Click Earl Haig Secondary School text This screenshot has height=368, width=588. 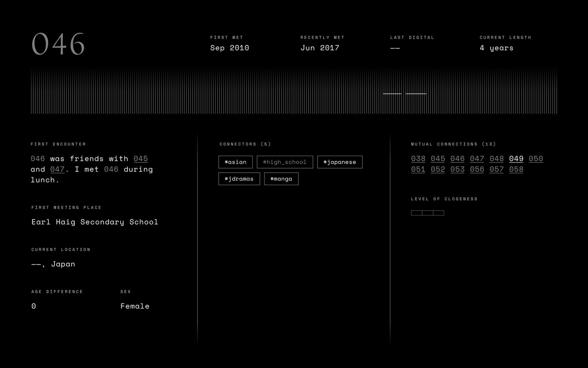tap(95, 222)
